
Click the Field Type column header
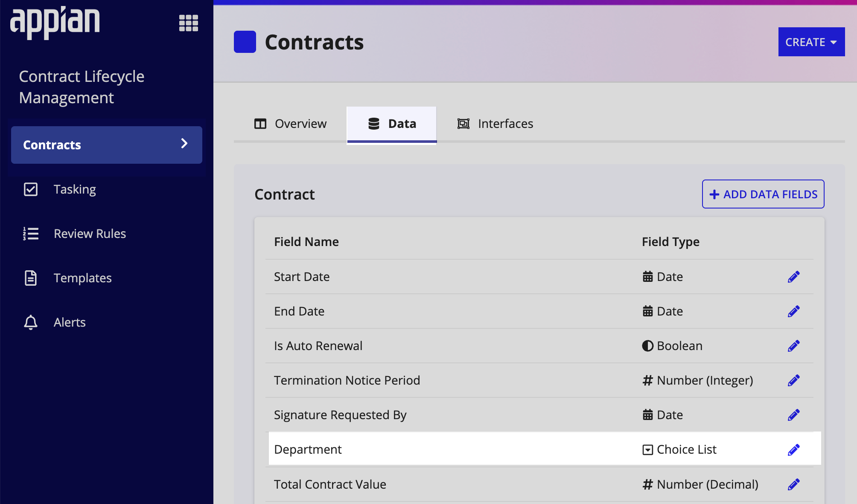670,242
